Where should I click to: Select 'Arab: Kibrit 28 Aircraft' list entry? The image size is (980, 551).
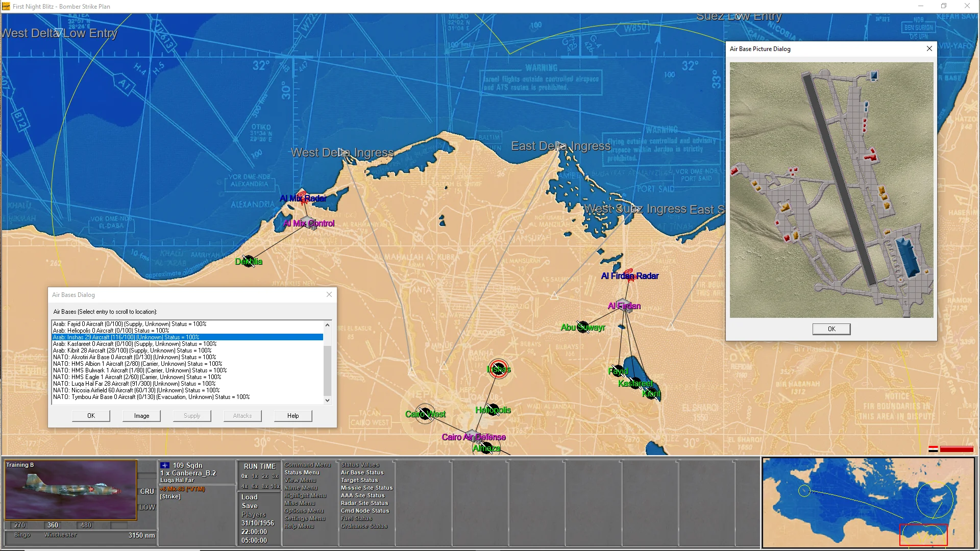[187, 350]
